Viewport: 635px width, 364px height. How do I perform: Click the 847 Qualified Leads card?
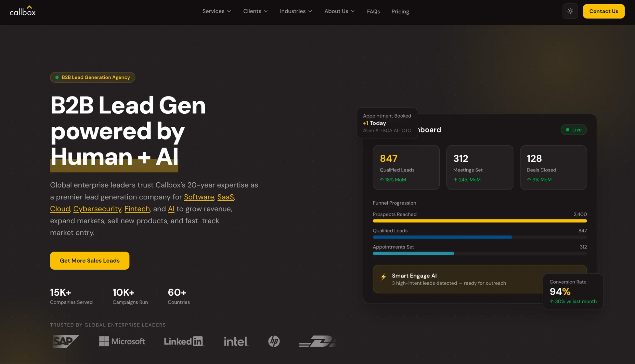(406, 167)
